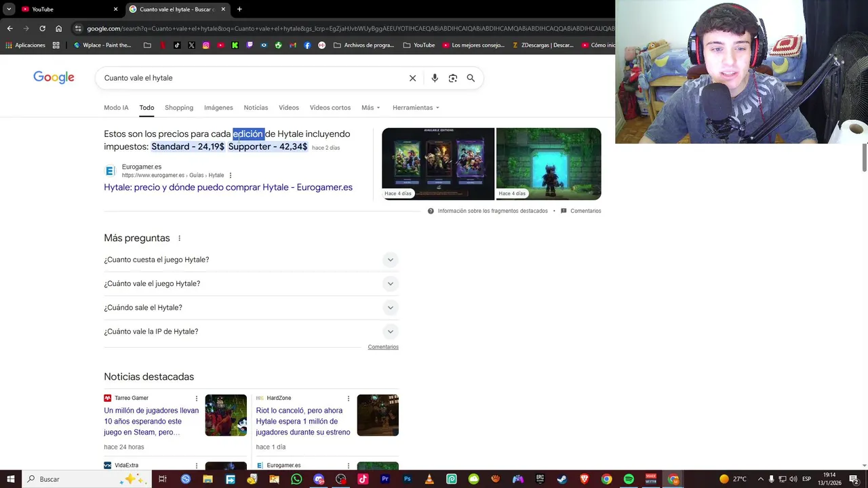Open the browser home page
The width and height of the screenshot is (868, 488).
(x=58, y=28)
